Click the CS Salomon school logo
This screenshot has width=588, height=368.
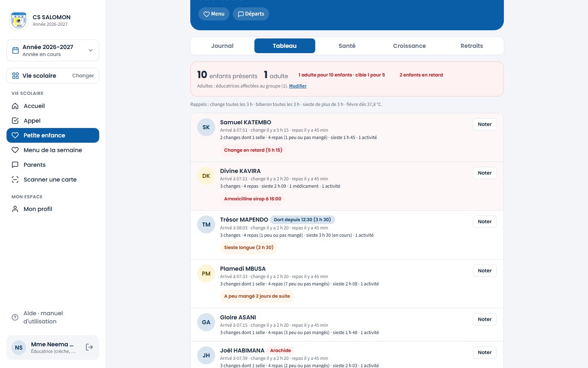pos(19,20)
